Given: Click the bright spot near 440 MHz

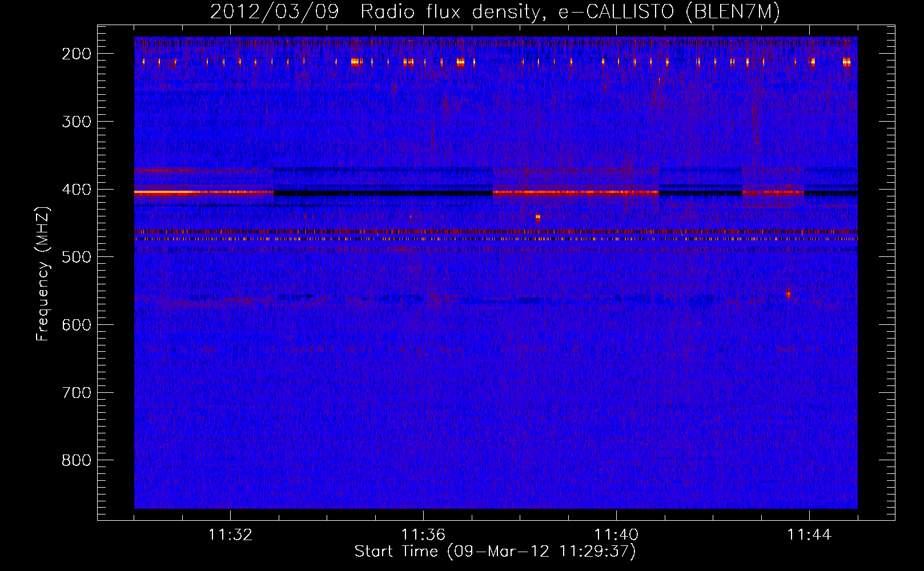Looking at the screenshot, I should pos(537,218).
